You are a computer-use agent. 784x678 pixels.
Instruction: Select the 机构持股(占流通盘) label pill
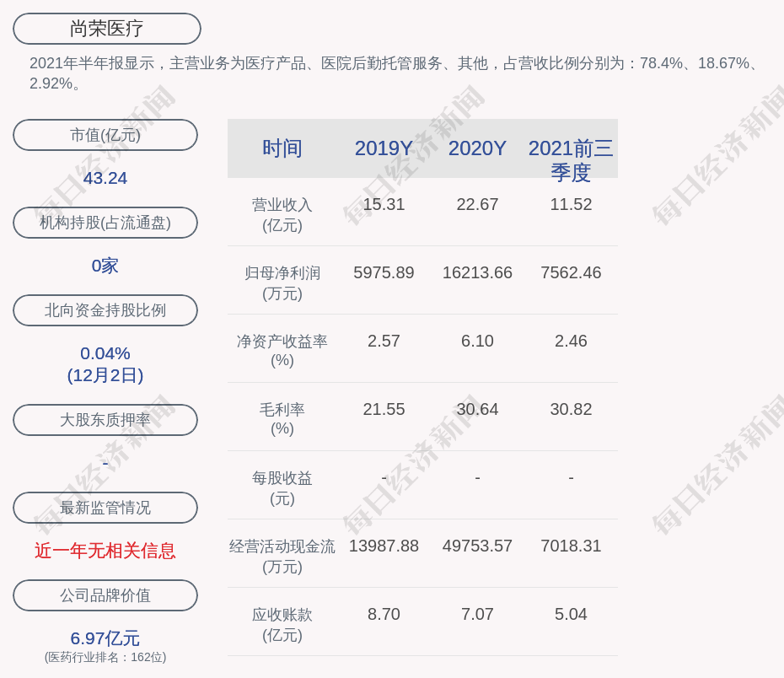[x=105, y=223]
